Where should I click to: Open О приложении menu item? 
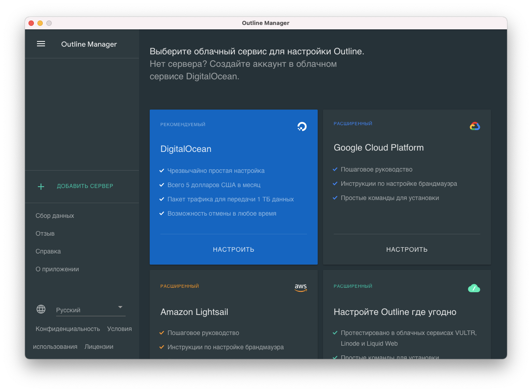click(57, 269)
